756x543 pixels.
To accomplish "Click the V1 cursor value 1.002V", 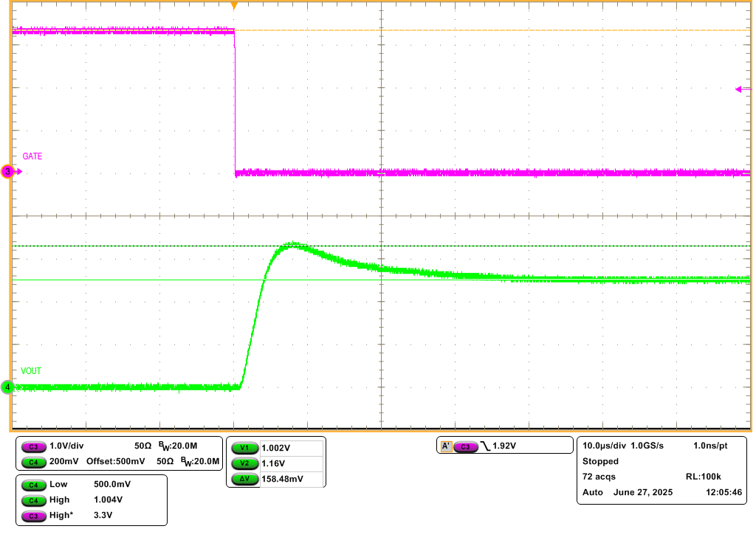I will pyautogui.click(x=276, y=448).
